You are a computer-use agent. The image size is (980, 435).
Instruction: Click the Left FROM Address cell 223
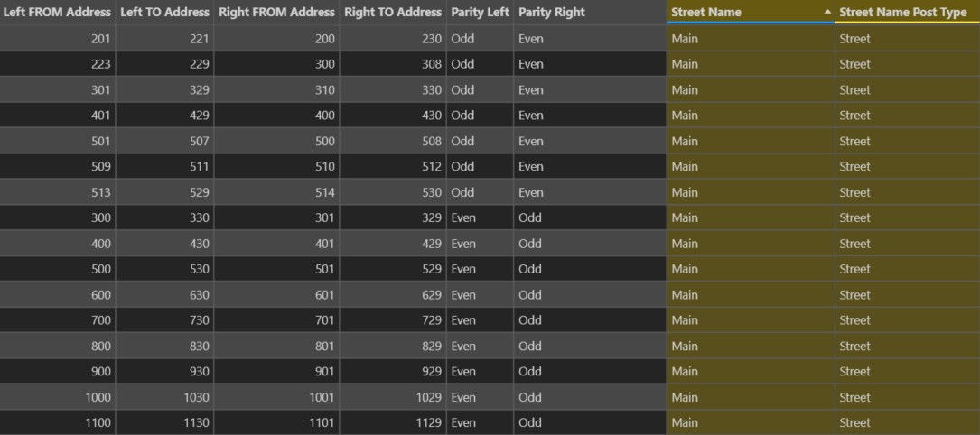(x=58, y=64)
